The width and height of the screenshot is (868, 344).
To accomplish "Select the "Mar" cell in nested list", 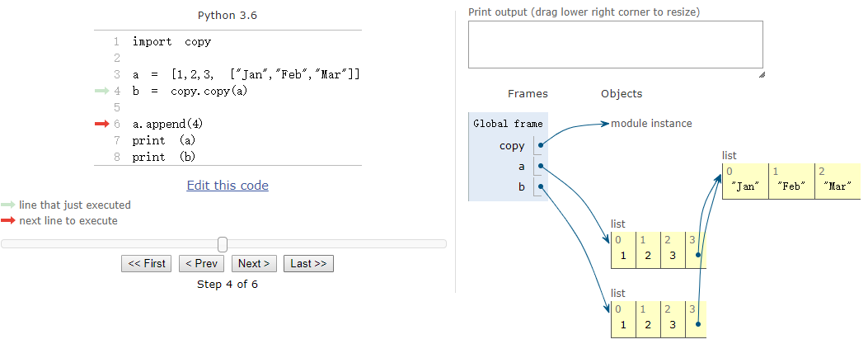I will (x=837, y=186).
